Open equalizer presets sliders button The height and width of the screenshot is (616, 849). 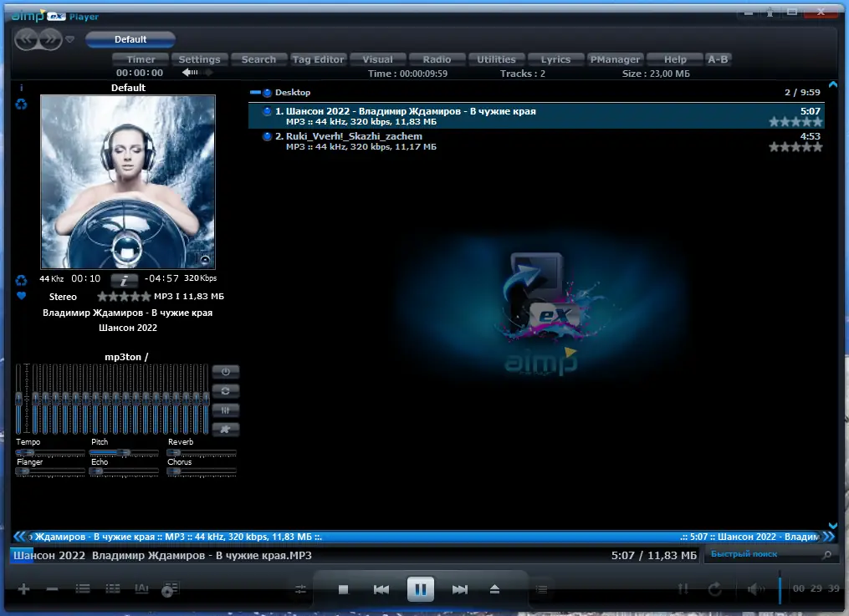(225, 410)
